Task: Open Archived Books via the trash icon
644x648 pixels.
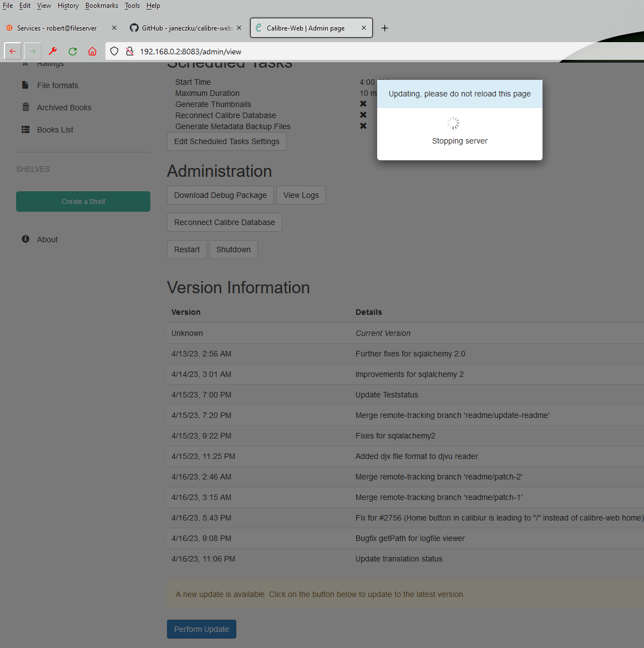Action: coord(26,107)
